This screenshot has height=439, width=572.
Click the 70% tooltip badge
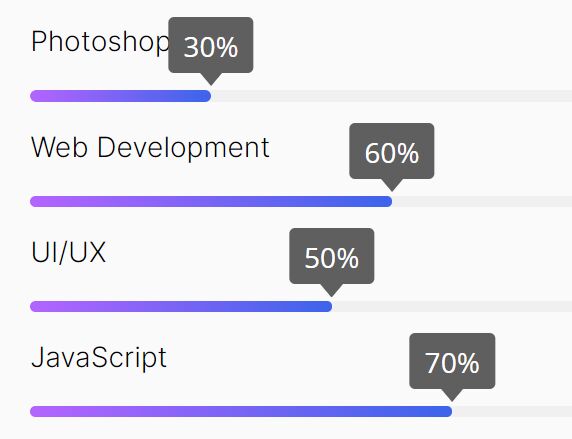452,361
